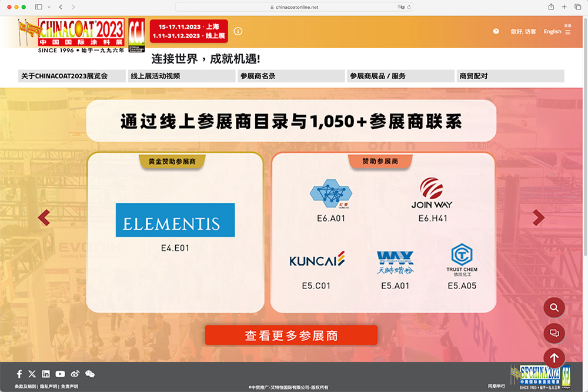
Task: Open the Trust Chem sponsor logo
Action: click(462, 260)
